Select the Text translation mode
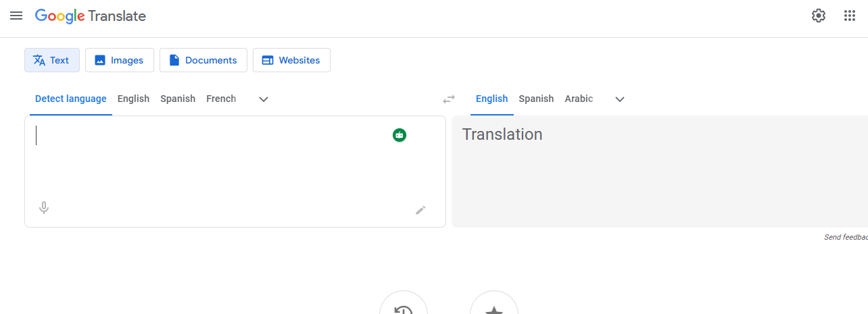 point(52,60)
